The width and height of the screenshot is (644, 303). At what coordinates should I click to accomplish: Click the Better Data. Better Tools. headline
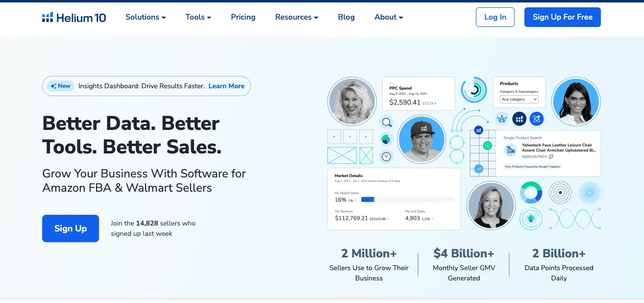[132, 135]
